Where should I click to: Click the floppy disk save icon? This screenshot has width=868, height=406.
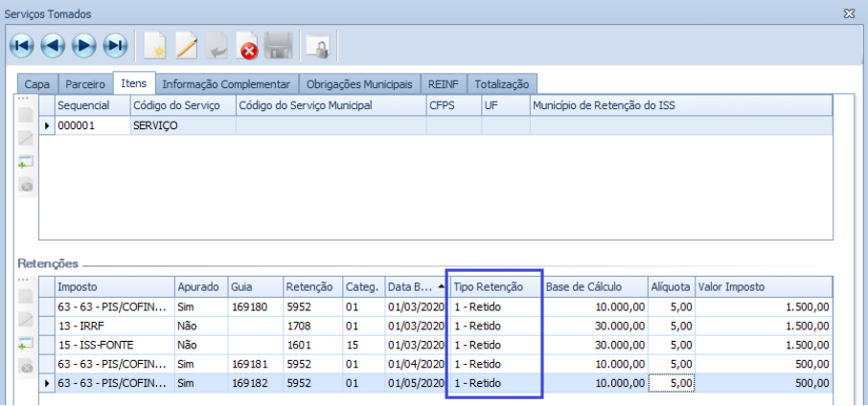click(278, 44)
